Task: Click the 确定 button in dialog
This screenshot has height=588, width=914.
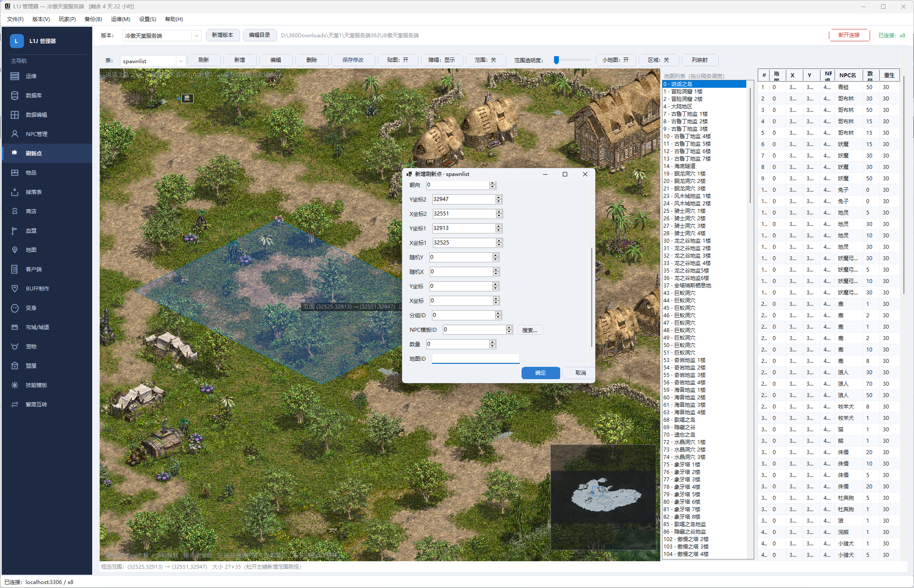Action: click(540, 373)
